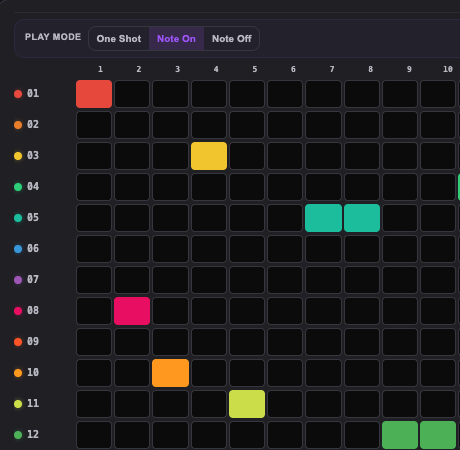Screen dimensions: 460x450
Task: Click step column header 1
Action: point(100,69)
